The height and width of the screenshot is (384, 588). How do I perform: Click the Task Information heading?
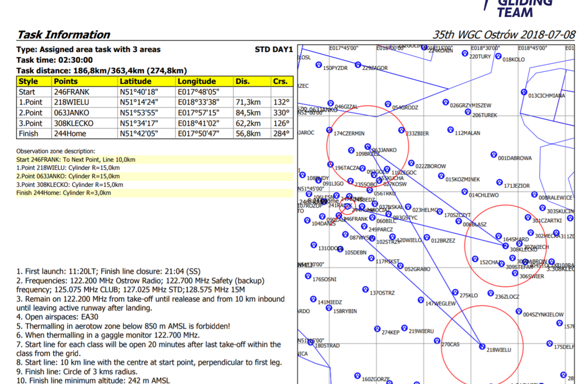(64, 35)
